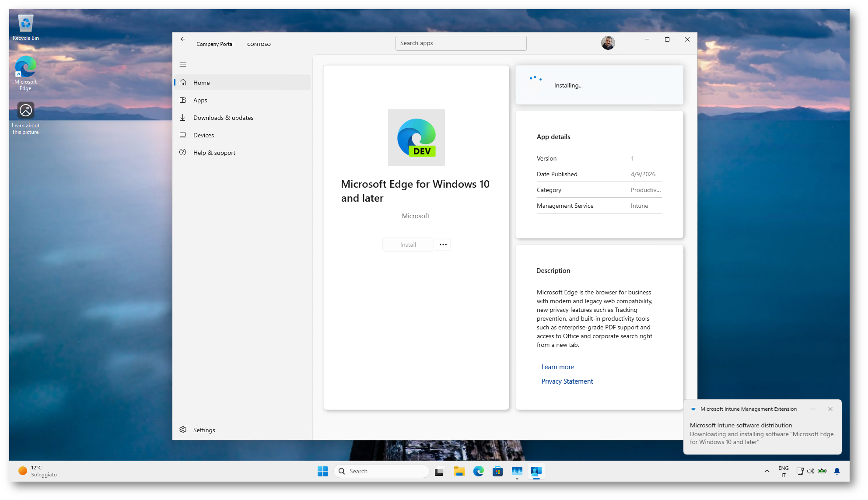Open Settings at sidebar bottom
The height and width of the screenshot is (500, 868).
(204, 430)
